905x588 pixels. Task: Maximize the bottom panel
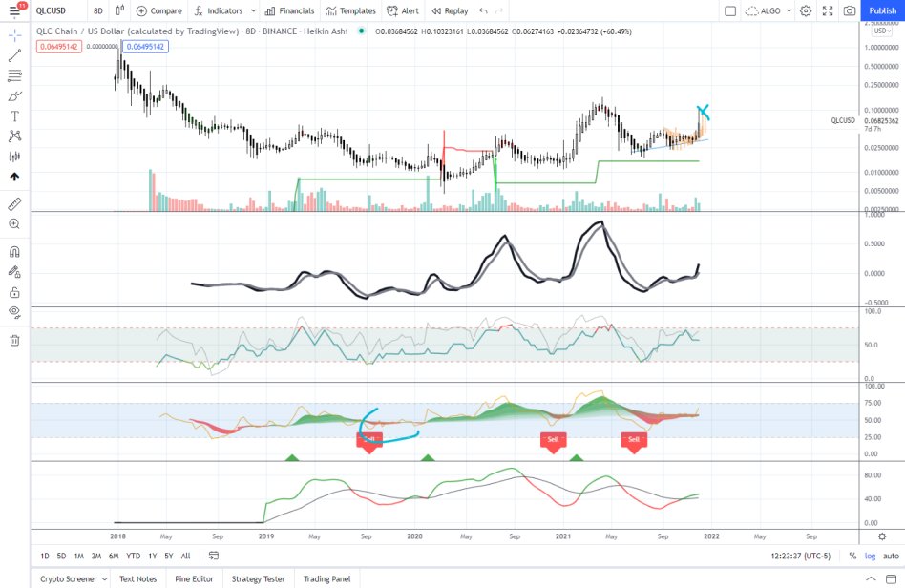point(893,578)
